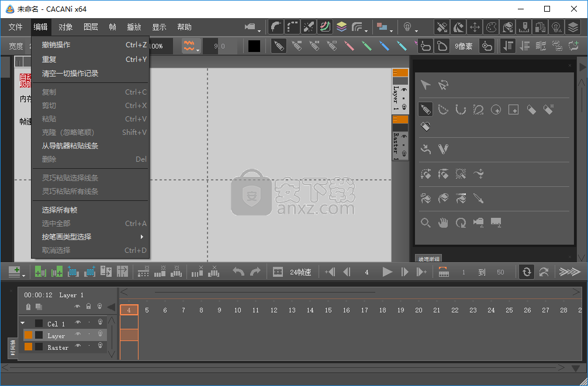Image resolution: width=588 pixels, height=386 pixels.
Task: Click the stroke width field showing 9.0
Action: pyautogui.click(x=220, y=46)
